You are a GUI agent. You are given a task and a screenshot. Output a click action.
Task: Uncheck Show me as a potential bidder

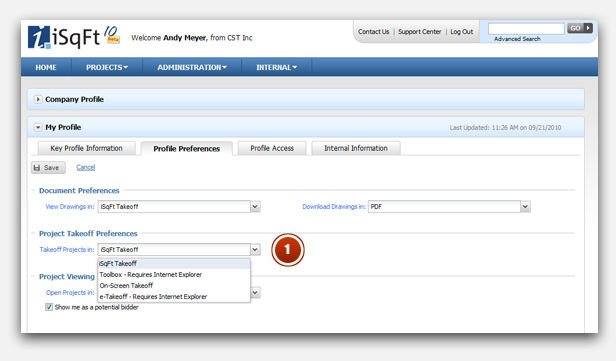[x=49, y=307]
